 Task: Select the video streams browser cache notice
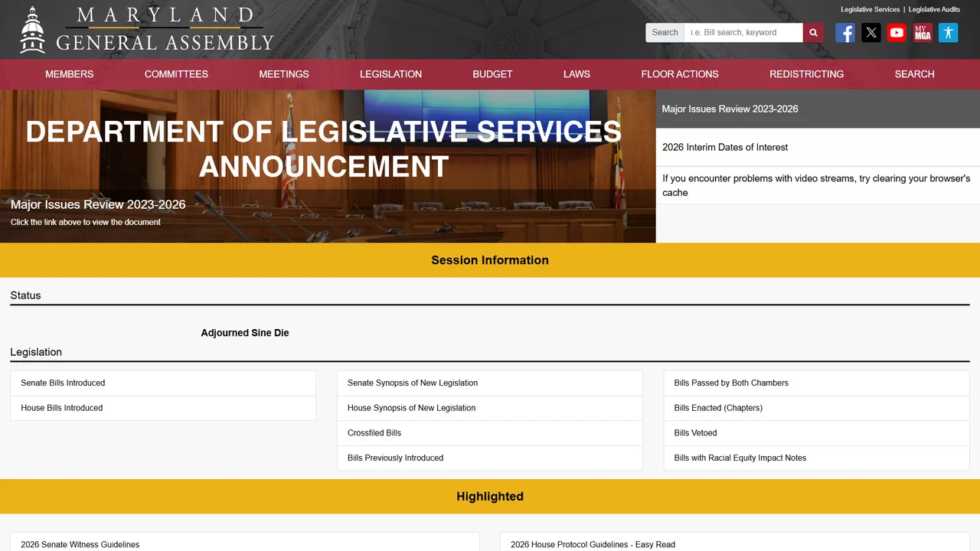(x=818, y=185)
